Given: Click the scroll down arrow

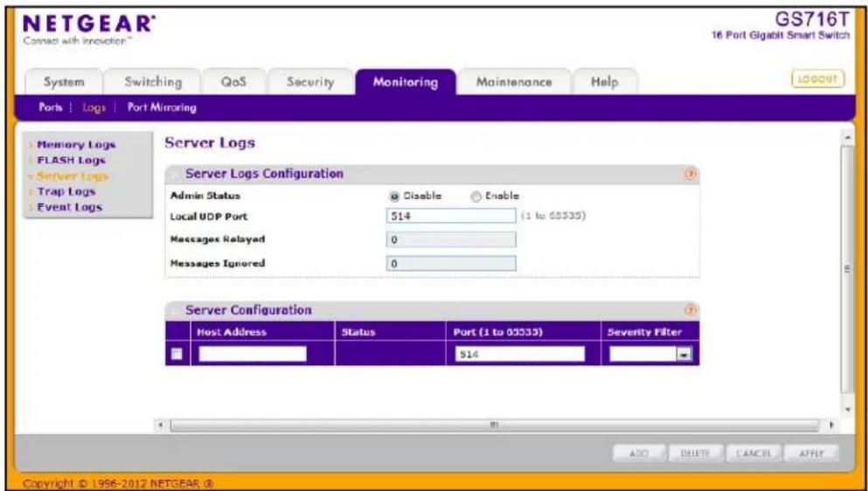Looking at the screenshot, I should tap(846, 410).
